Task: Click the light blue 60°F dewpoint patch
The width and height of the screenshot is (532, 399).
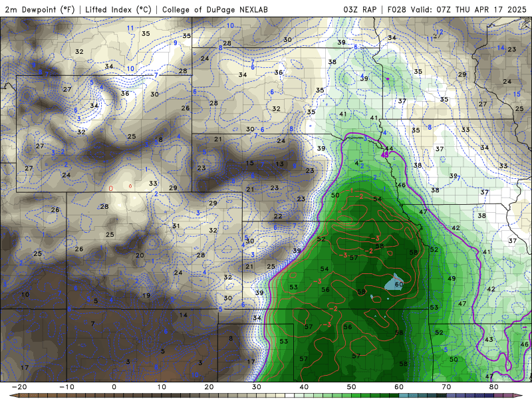Action: (x=394, y=282)
